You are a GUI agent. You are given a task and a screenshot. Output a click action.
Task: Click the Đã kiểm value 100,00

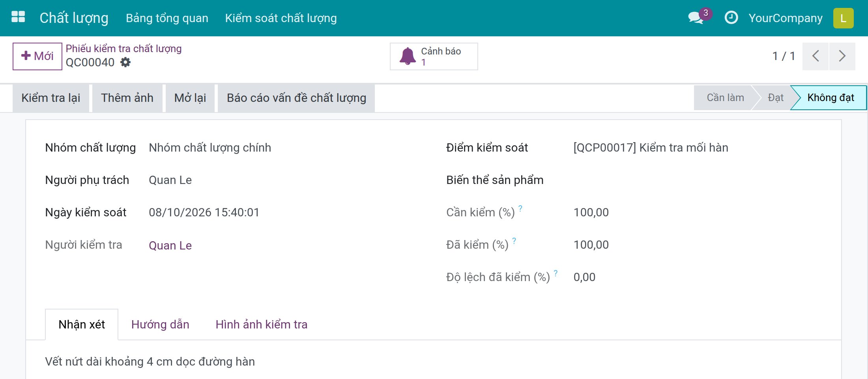click(591, 245)
